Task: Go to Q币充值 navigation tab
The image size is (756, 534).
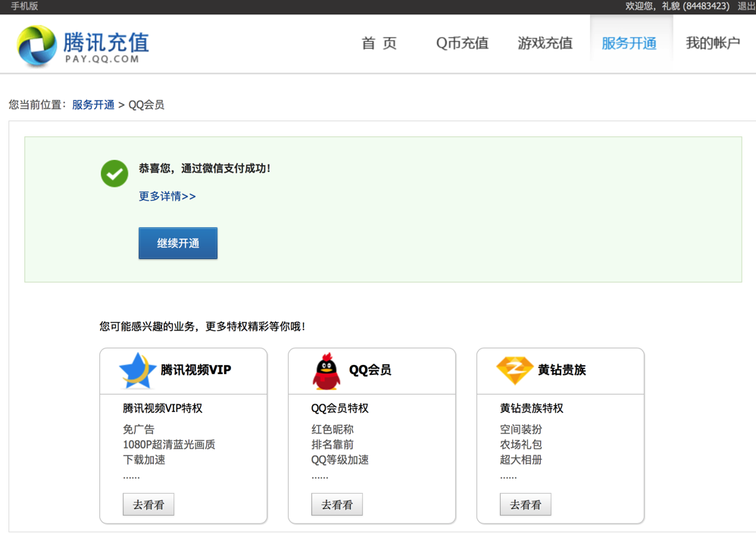Action: tap(462, 43)
